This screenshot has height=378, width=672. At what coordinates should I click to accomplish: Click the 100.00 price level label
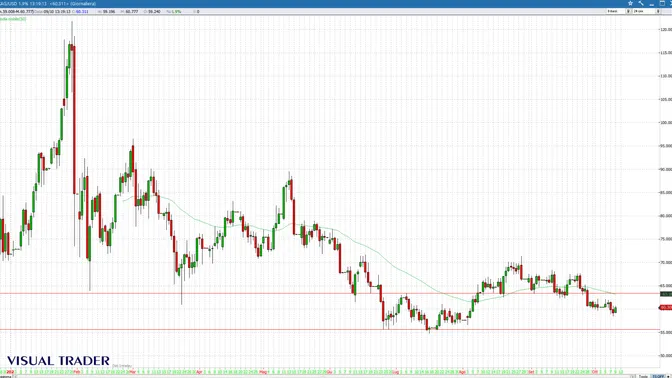tap(666, 123)
